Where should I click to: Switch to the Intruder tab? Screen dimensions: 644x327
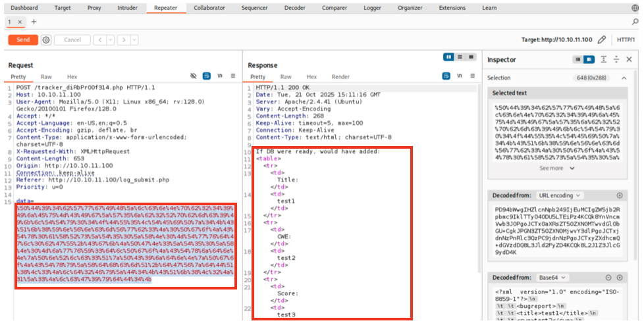point(128,8)
